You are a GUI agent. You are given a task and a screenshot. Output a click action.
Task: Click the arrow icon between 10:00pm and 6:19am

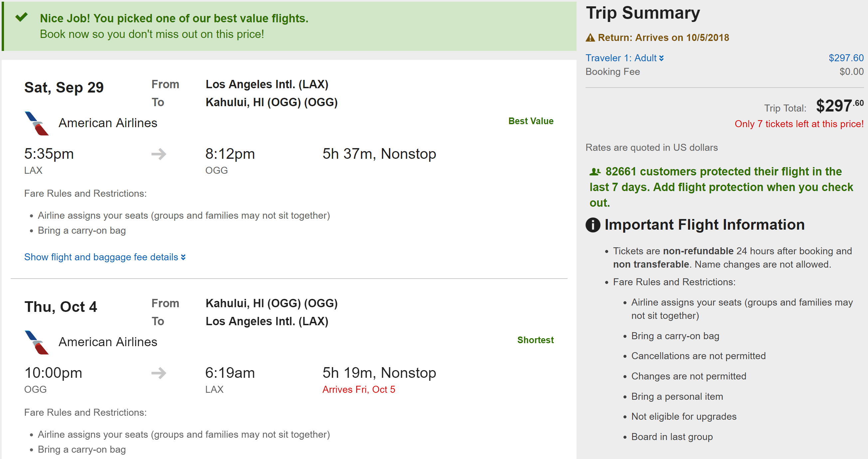click(159, 373)
